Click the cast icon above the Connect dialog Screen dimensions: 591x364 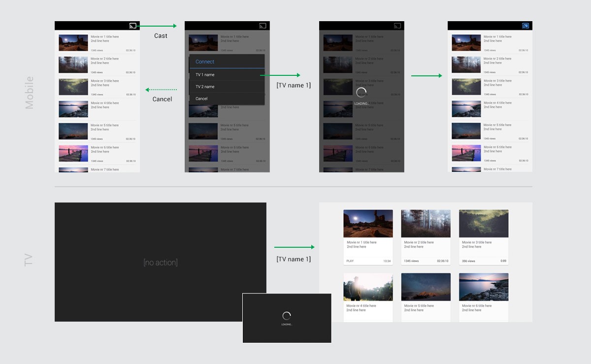coord(263,26)
